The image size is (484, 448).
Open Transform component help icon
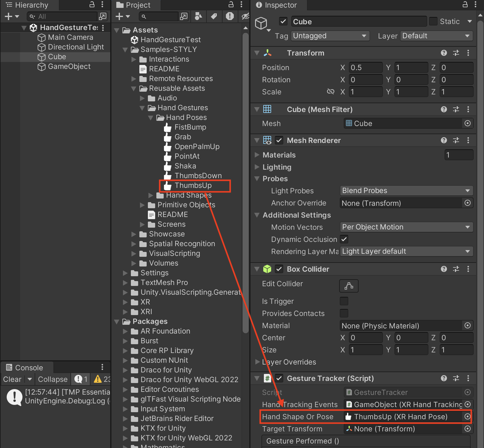(444, 53)
